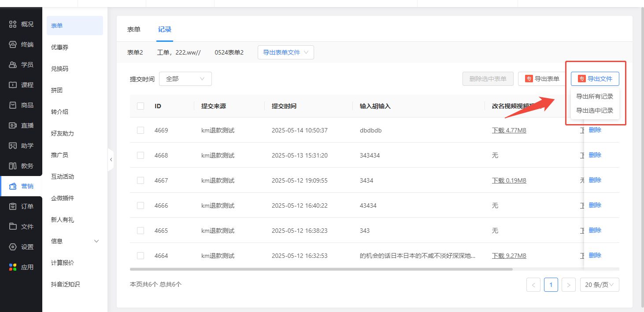This screenshot has height=312, width=644.
Task: Click the horizontal table scrollbar
Action: click(321, 269)
